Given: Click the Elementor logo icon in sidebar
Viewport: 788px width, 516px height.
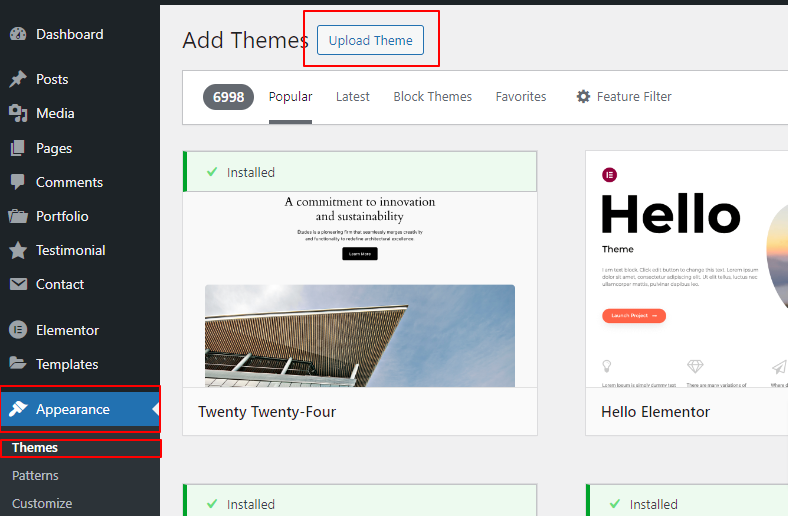Looking at the screenshot, I should 18,330.
